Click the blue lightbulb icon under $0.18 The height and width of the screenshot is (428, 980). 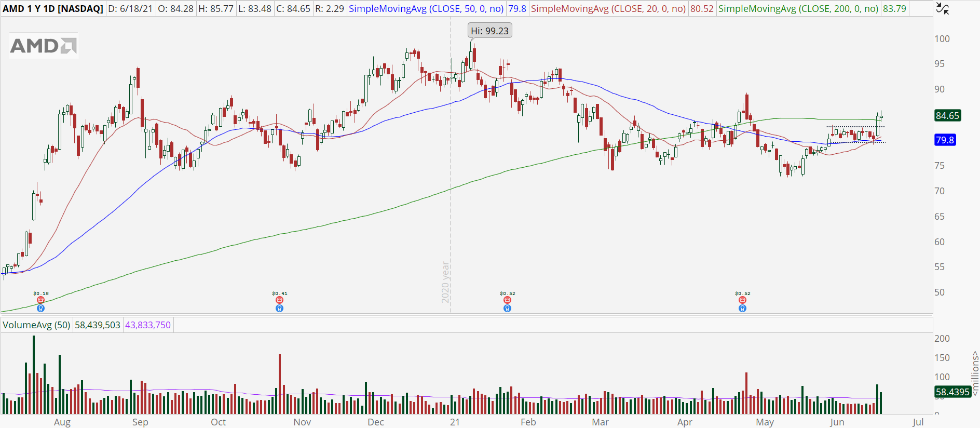coord(41,309)
